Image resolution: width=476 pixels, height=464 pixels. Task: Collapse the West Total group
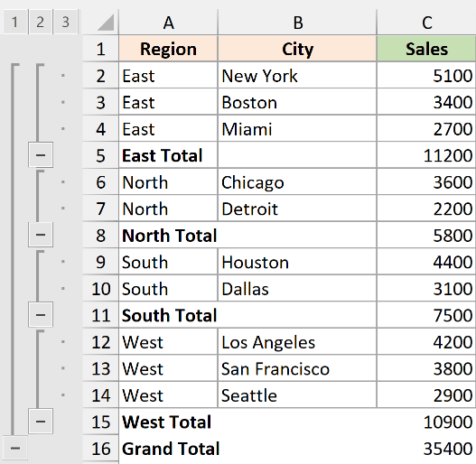pos(41,422)
